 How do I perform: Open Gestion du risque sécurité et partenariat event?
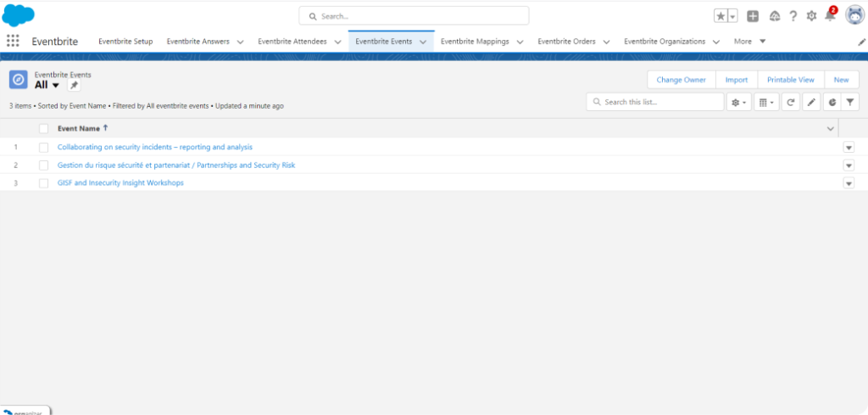176,165
